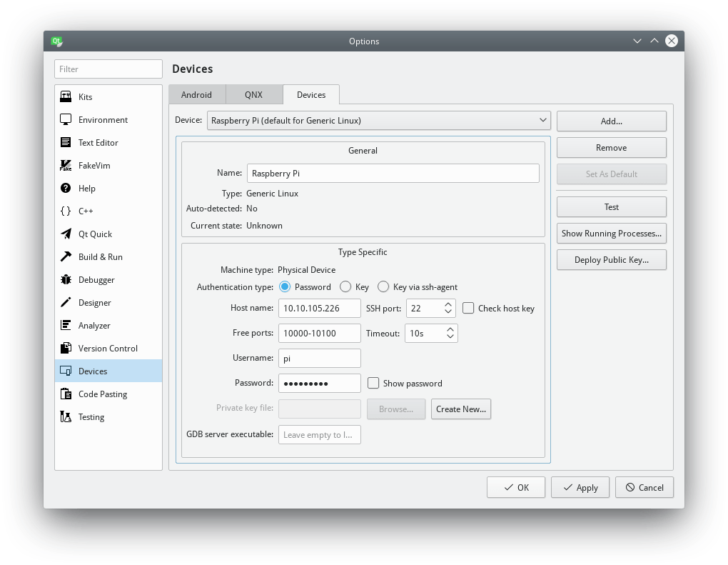
Task: Click the SSH port number field
Action: [x=425, y=308]
